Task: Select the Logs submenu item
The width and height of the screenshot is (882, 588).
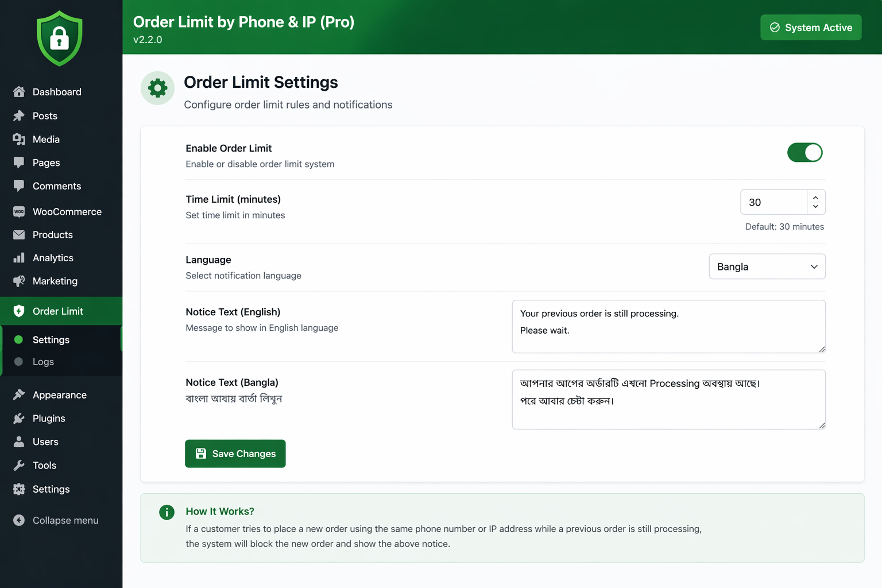Action: tap(43, 362)
